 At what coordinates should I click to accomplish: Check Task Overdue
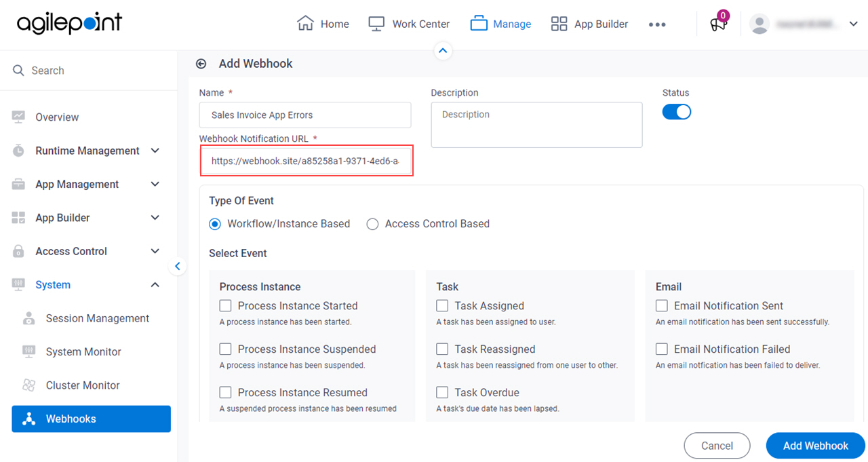[442, 393]
